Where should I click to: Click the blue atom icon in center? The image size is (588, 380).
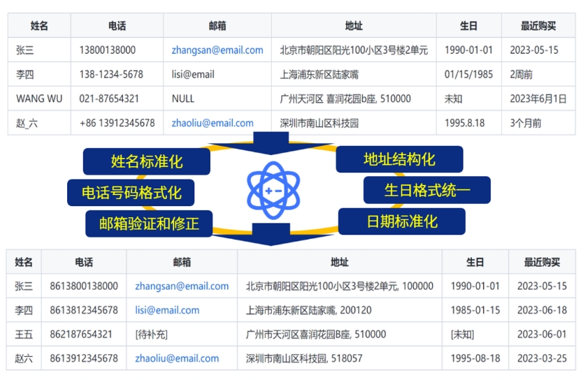273,190
